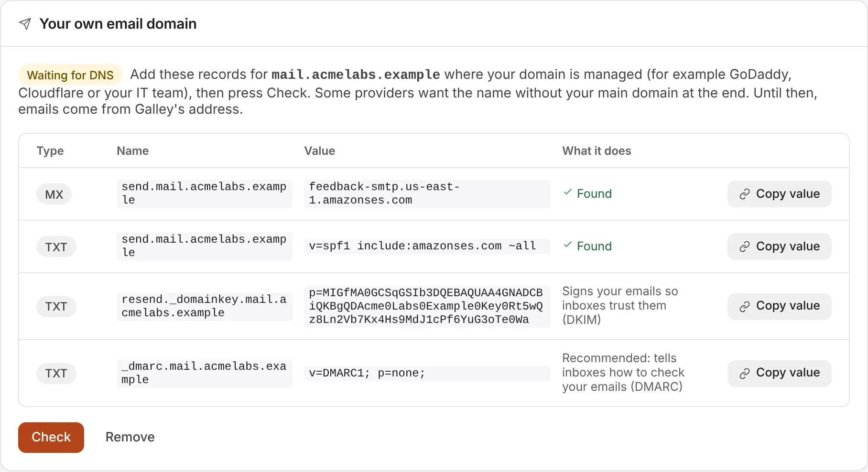This screenshot has width=868, height=472.
Task: Copy value for the DMARC record
Action: [779, 373]
